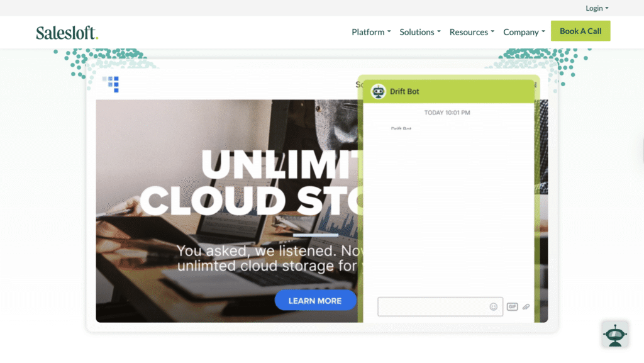The image size is (644, 363).
Task: Open the Login dropdown
Action: click(597, 8)
